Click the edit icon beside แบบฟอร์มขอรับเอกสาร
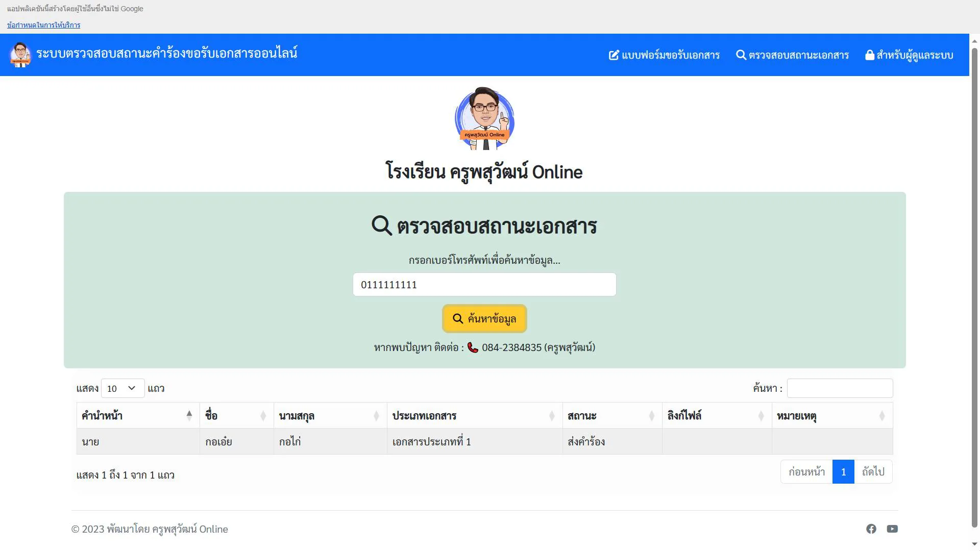 tap(614, 55)
